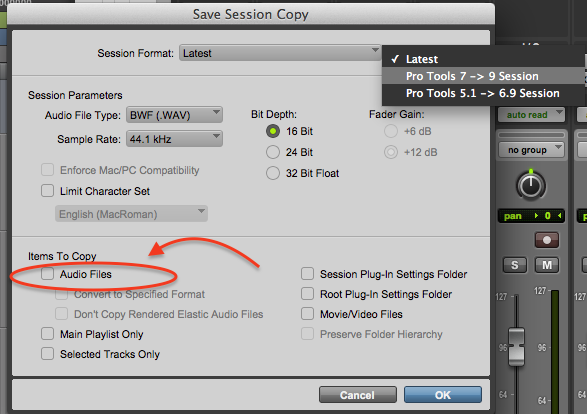Click the OK button

[x=442, y=395]
